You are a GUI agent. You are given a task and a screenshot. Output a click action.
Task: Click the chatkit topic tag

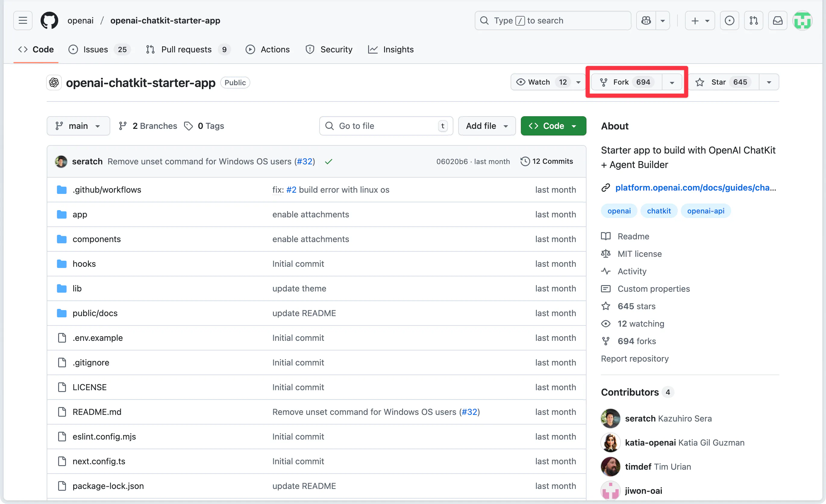659,211
